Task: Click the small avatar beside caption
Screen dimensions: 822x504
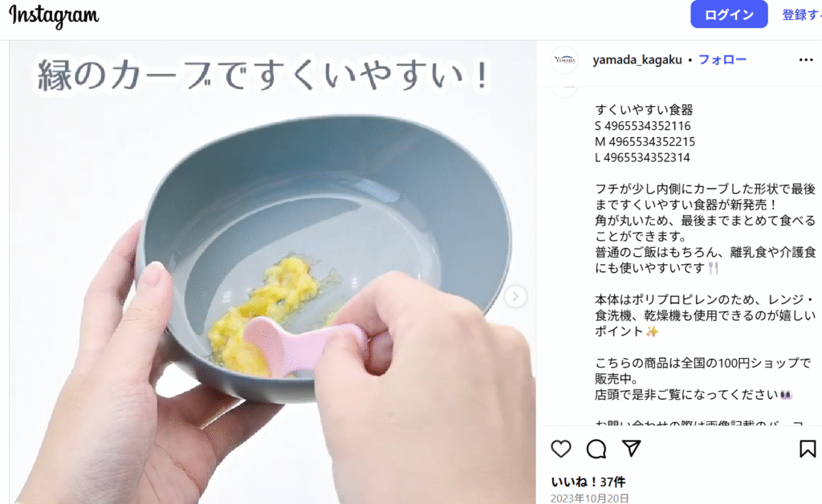Action: click(564, 91)
